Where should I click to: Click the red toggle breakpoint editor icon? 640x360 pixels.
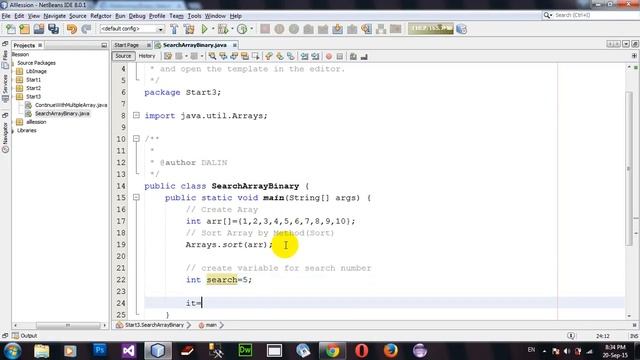pos(329,56)
